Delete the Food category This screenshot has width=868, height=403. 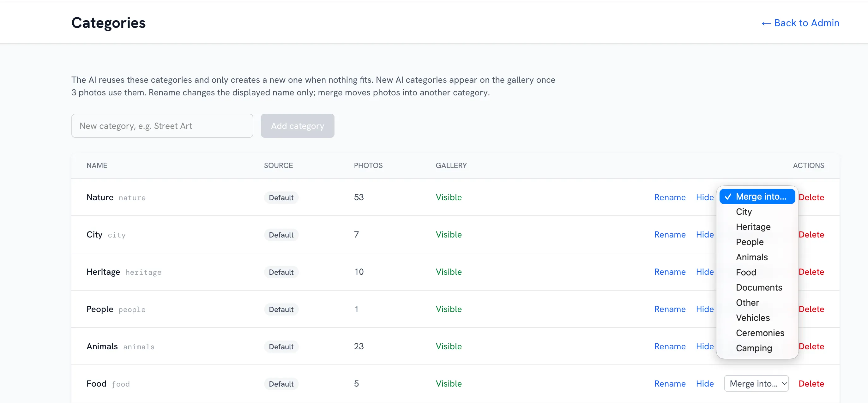pyautogui.click(x=811, y=384)
